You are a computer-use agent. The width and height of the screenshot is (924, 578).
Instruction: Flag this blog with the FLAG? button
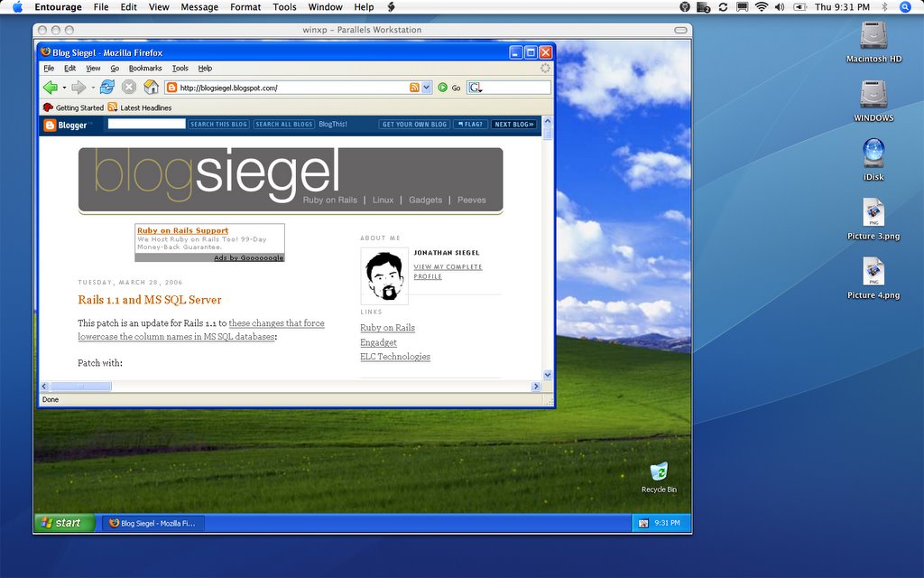coord(470,125)
